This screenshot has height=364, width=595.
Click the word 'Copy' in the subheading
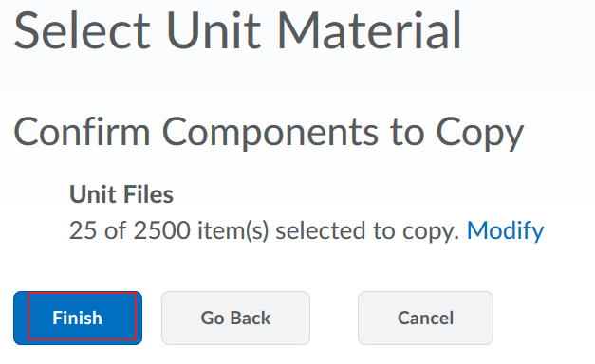click(x=480, y=132)
